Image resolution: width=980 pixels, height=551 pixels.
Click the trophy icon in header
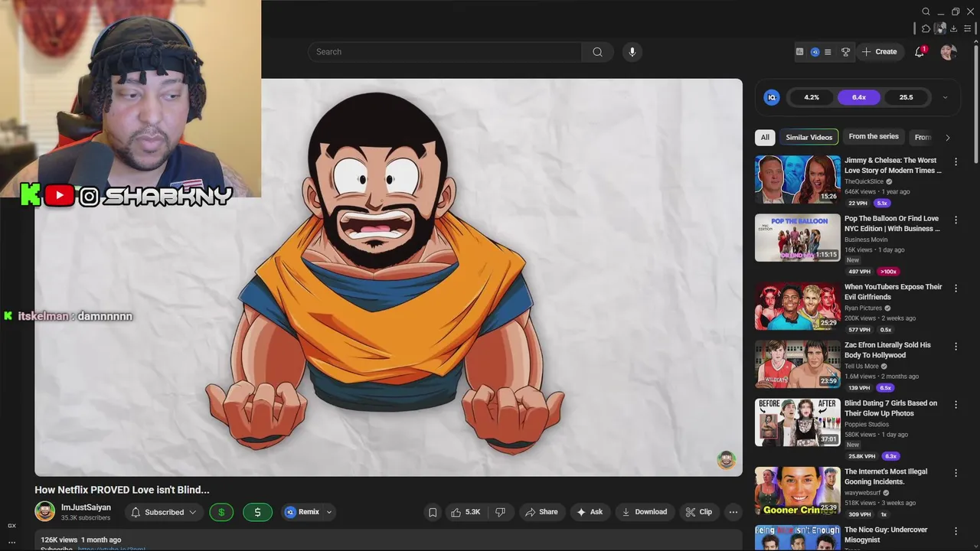click(x=846, y=52)
